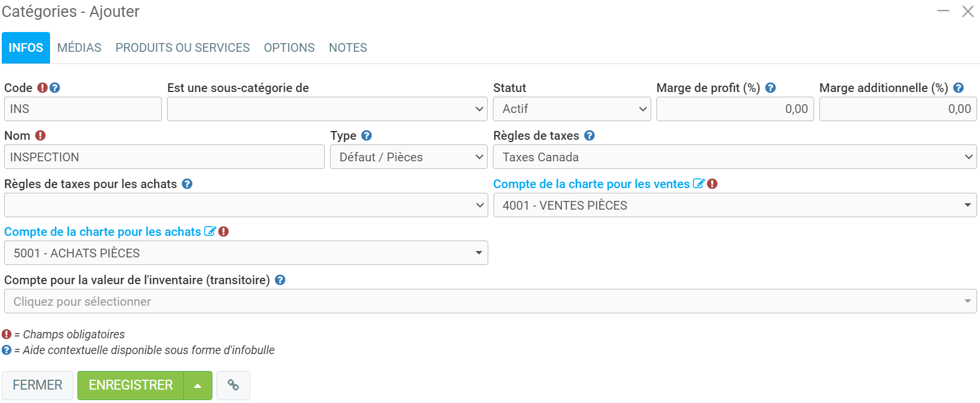Click help icon for purchase tax rules
980x403 pixels.
pyautogui.click(x=187, y=184)
